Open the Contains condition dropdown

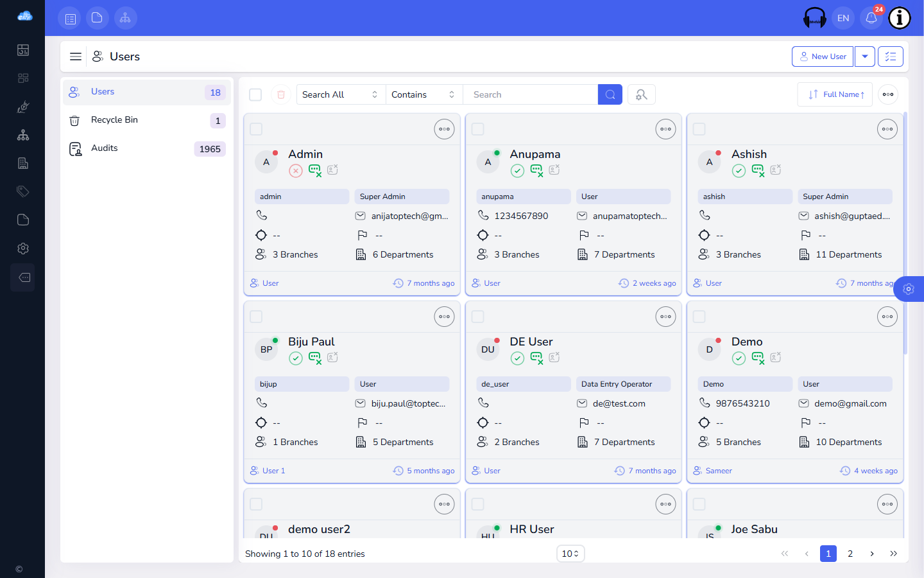click(424, 94)
